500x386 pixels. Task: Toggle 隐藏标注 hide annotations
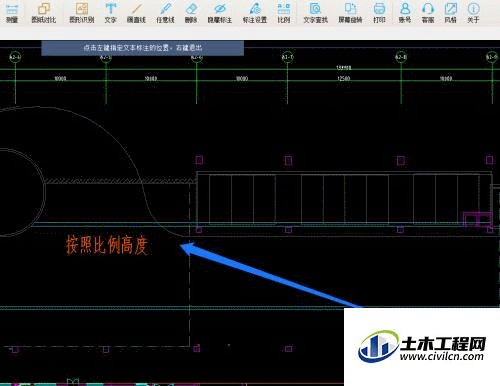(220, 13)
